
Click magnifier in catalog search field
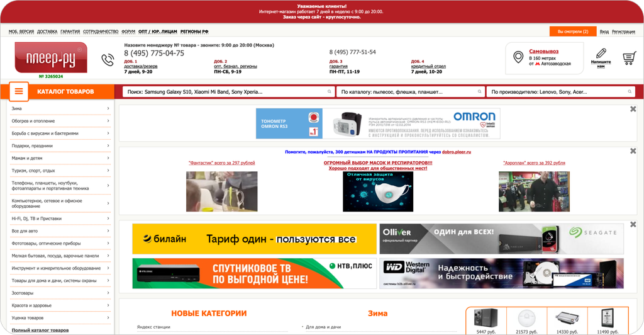point(479,92)
